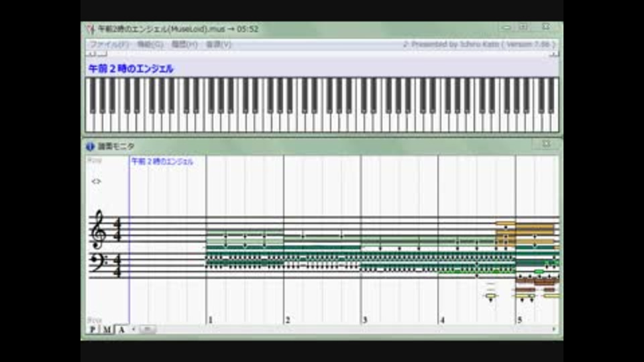The image size is (644, 362).
Task: Click the score scrollbar left arrow
Action: [x=133, y=329]
